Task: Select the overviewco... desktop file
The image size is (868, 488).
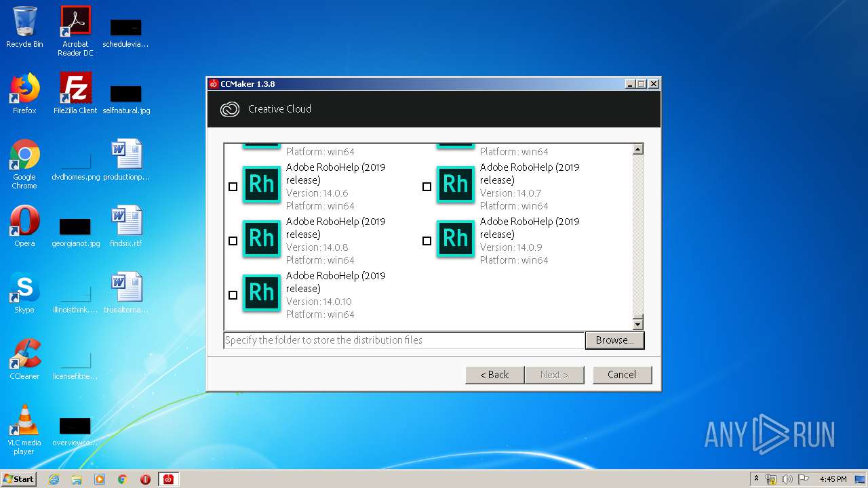Action: tap(75, 431)
